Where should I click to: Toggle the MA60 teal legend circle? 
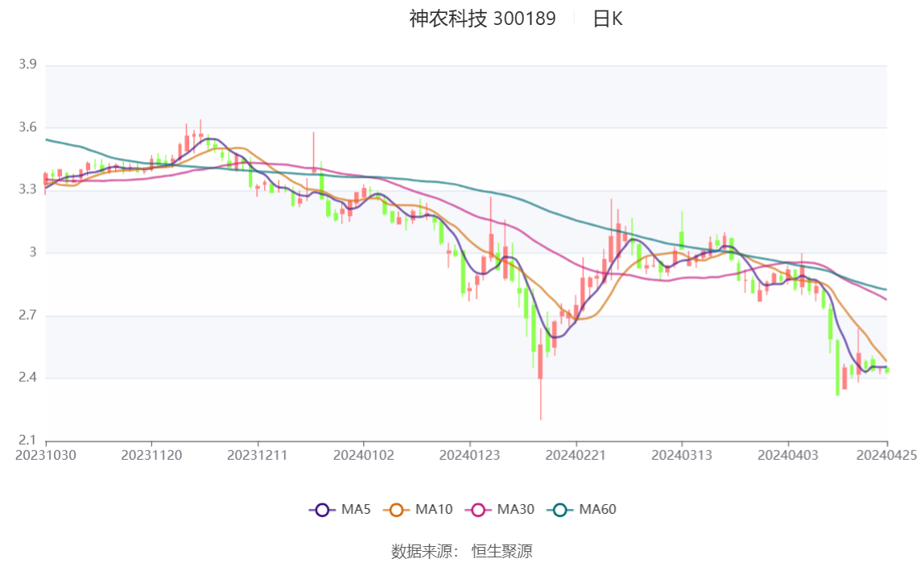[x=560, y=510]
